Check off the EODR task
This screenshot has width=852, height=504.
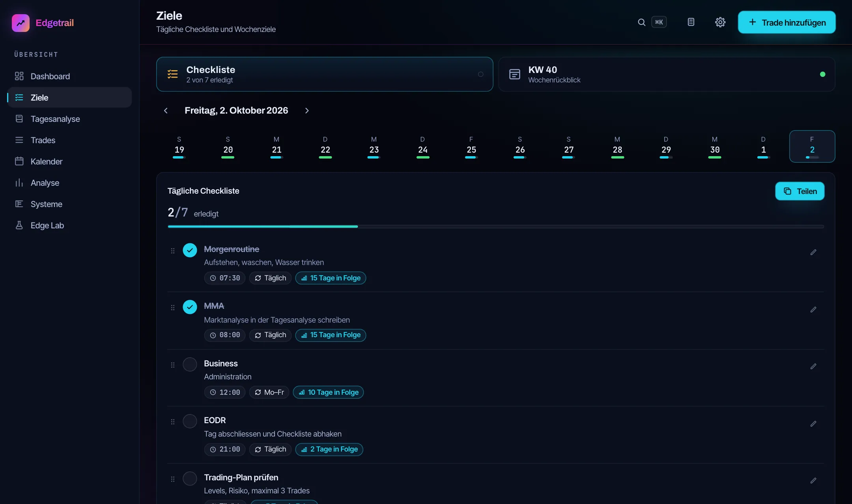pyautogui.click(x=190, y=421)
